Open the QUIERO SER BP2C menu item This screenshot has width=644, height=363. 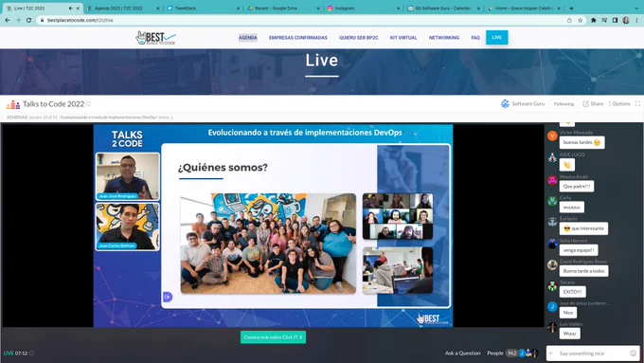359,38
